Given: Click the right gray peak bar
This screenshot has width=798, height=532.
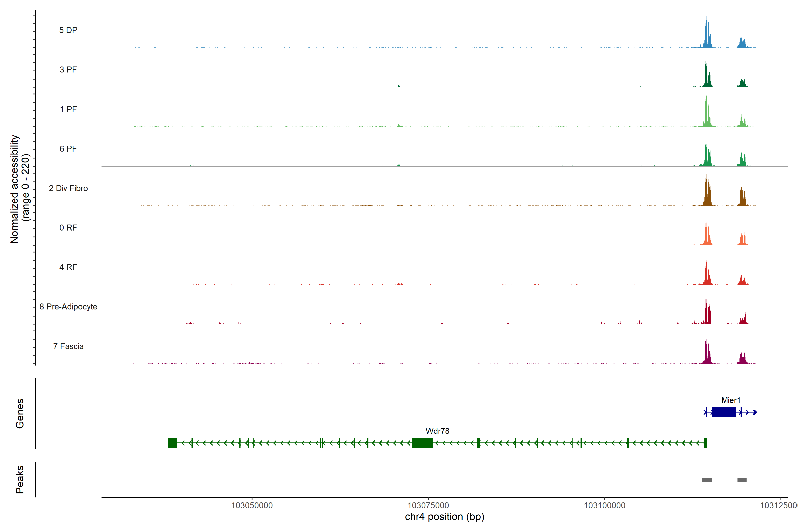Looking at the screenshot, I should tap(742, 480).
